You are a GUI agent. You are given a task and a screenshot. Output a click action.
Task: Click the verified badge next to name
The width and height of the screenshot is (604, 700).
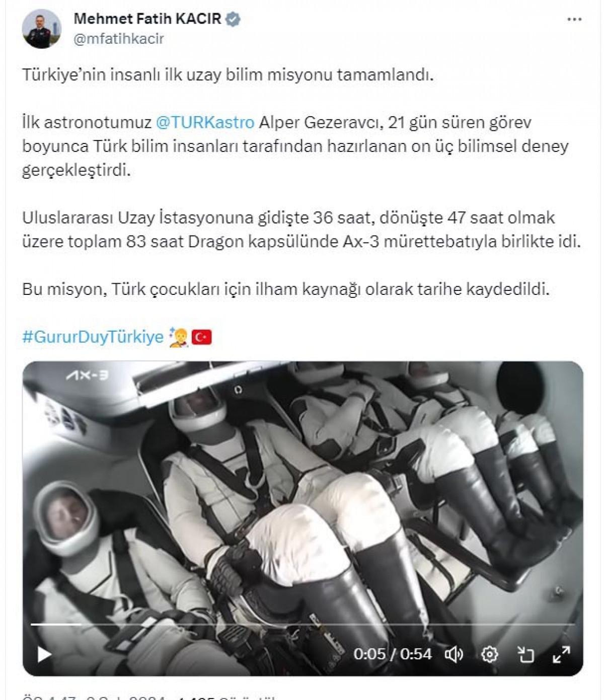pyautogui.click(x=233, y=19)
